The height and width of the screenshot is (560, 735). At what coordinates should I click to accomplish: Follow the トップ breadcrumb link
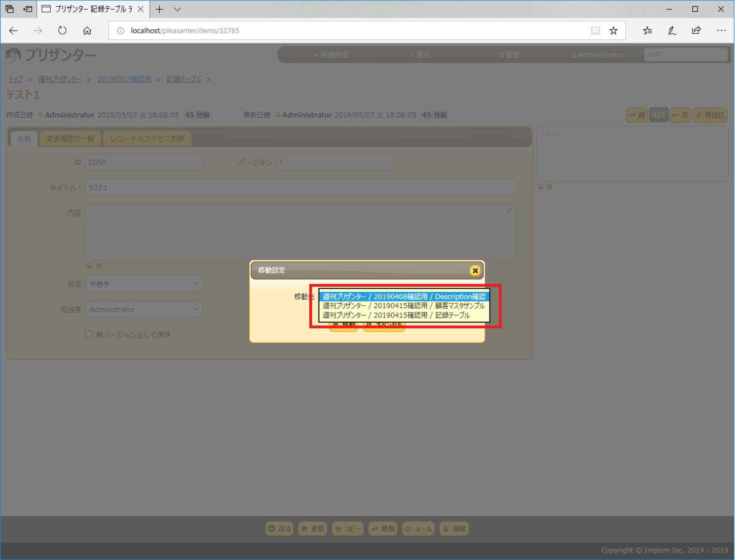(15, 79)
